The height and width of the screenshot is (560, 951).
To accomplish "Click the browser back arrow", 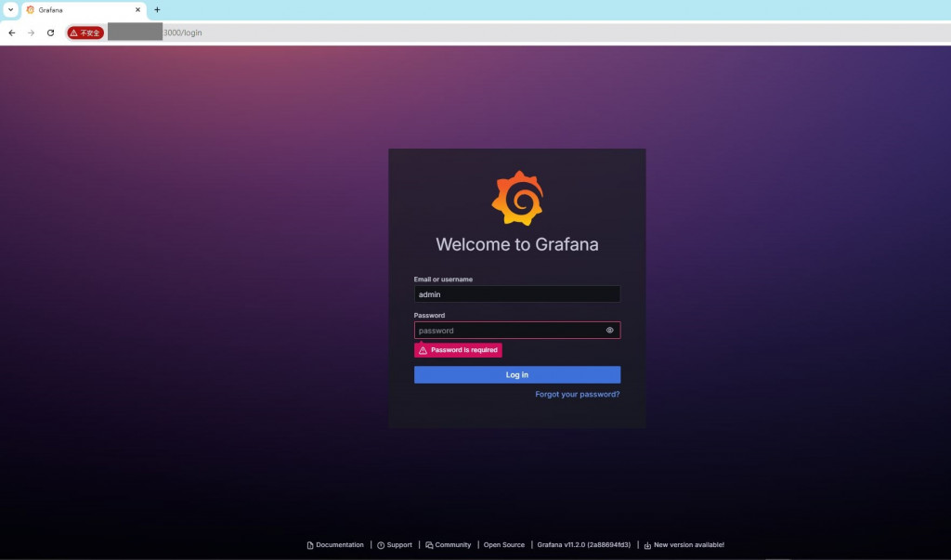I will (x=12, y=33).
